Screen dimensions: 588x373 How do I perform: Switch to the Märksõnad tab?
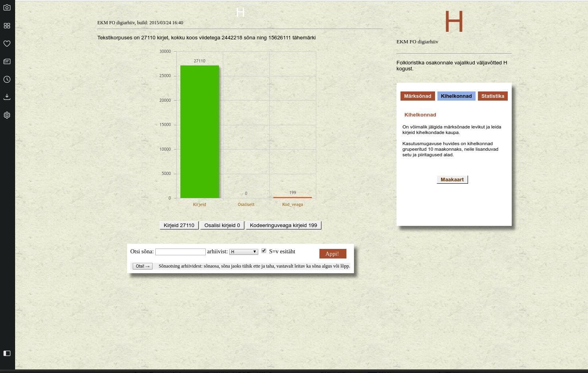pos(418,96)
